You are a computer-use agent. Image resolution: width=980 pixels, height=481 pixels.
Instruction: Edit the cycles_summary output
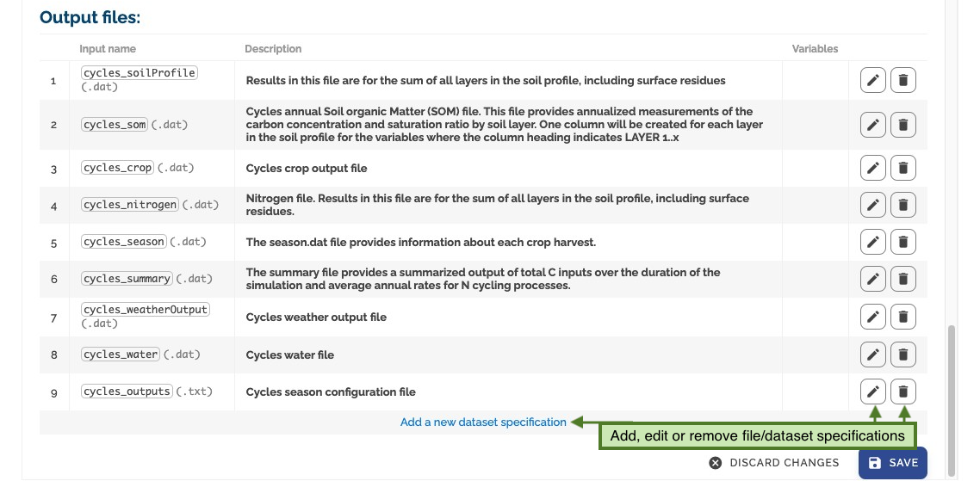872,279
